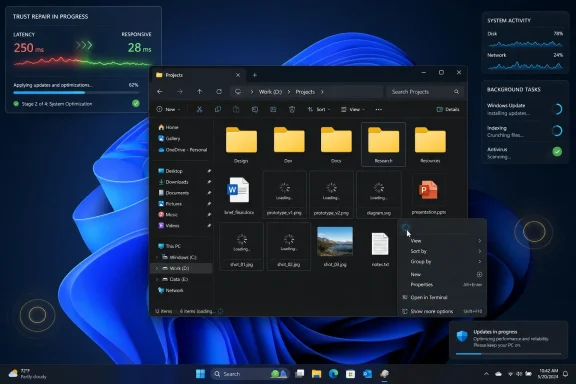The width and height of the screenshot is (576, 384).
Task: Open the Dev folder
Action: tap(289, 144)
